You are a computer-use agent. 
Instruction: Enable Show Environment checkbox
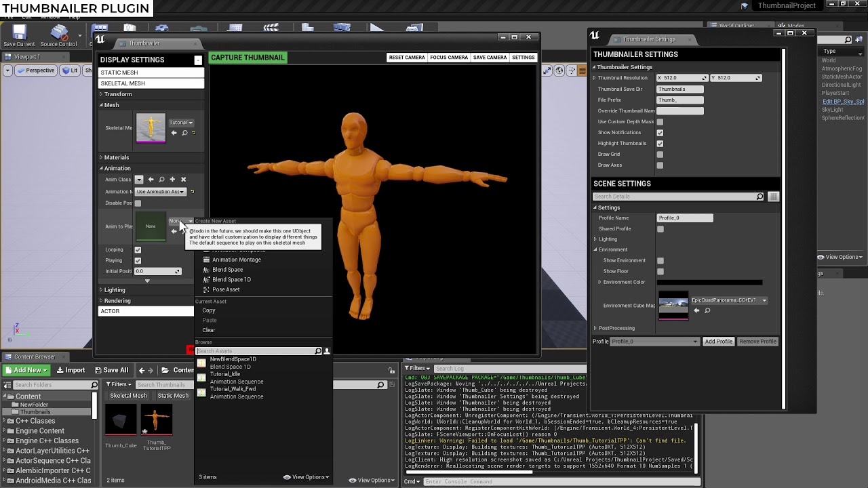[x=660, y=260]
